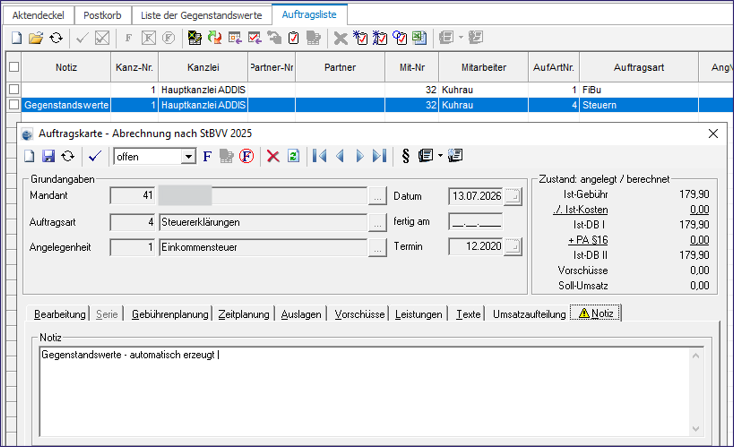The image size is (734, 447).
Task: Select the Notiz tab with warning icon
Action: click(x=596, y=313)
